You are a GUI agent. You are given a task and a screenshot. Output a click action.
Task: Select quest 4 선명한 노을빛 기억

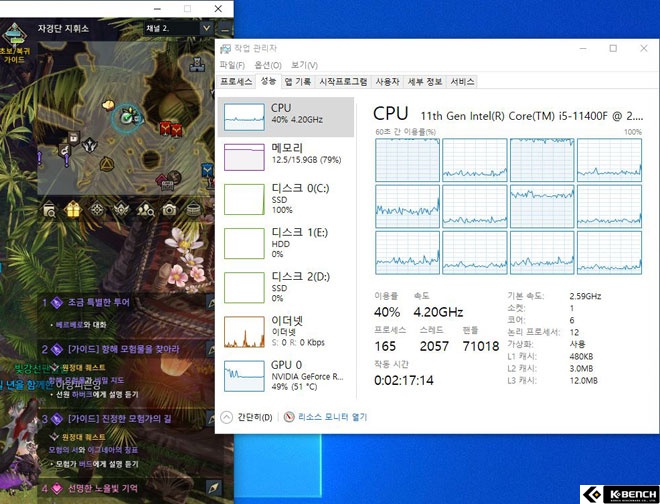click(103, 488)
